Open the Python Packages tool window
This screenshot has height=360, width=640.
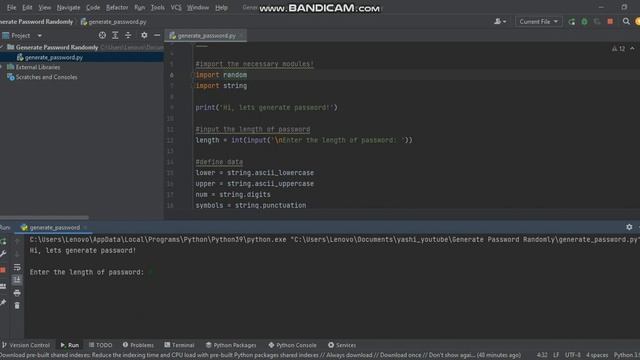[x=231, y=345]
